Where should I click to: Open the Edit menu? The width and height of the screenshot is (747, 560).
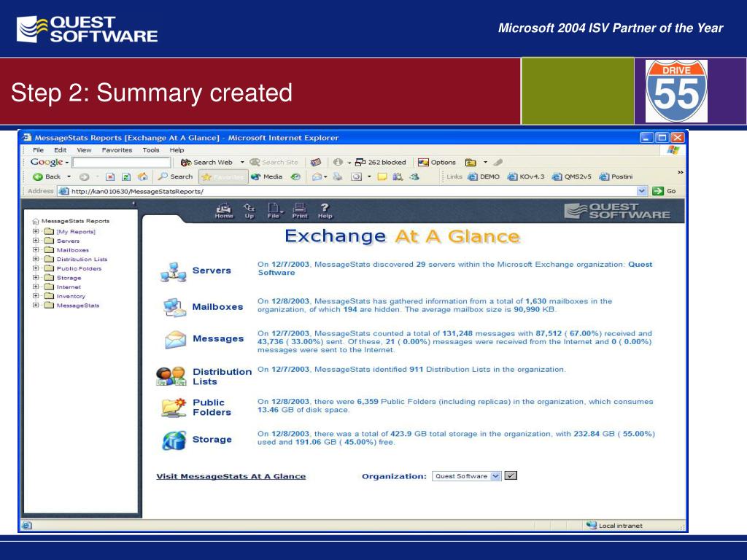point(60,150)
